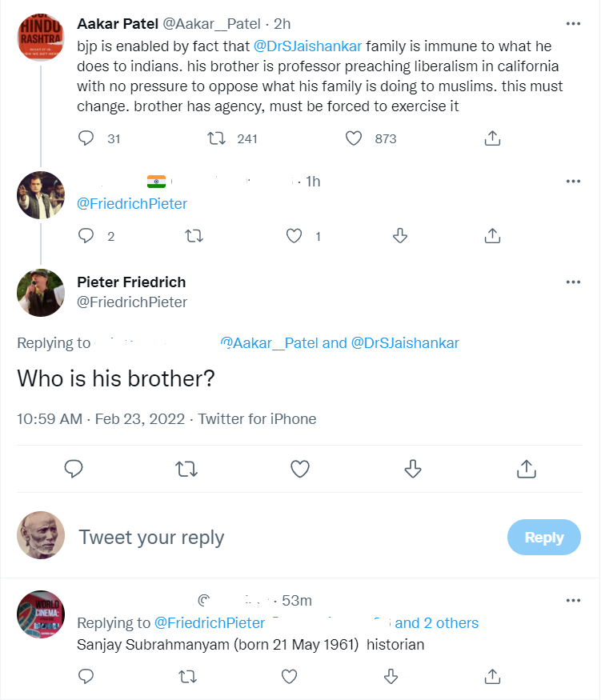Open the "and 2 others" link
601x700 pixels.
437,623
